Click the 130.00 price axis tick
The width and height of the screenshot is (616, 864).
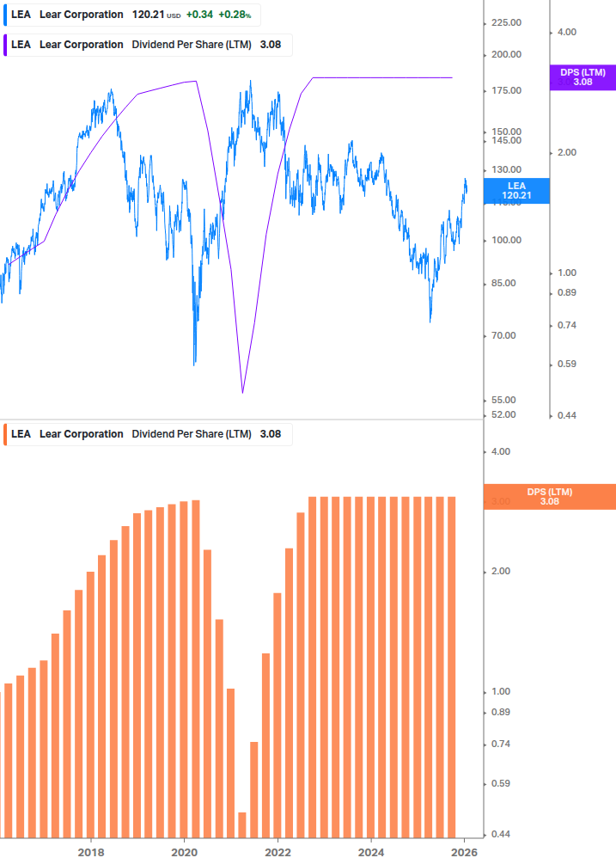tap(506, 169)
